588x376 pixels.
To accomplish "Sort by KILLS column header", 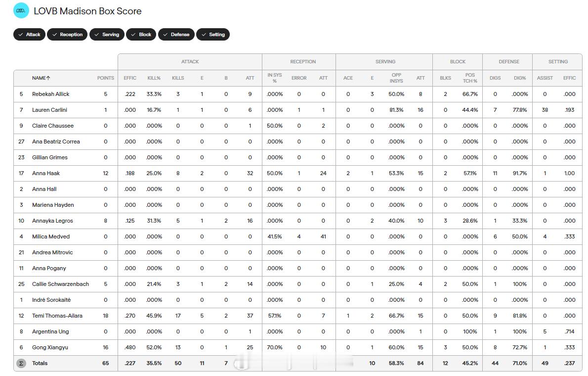I will (x=178, y=78).
